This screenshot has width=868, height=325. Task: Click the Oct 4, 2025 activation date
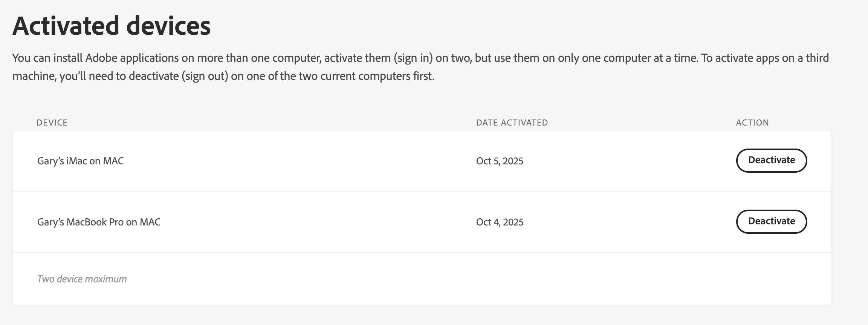click(500, 222)
